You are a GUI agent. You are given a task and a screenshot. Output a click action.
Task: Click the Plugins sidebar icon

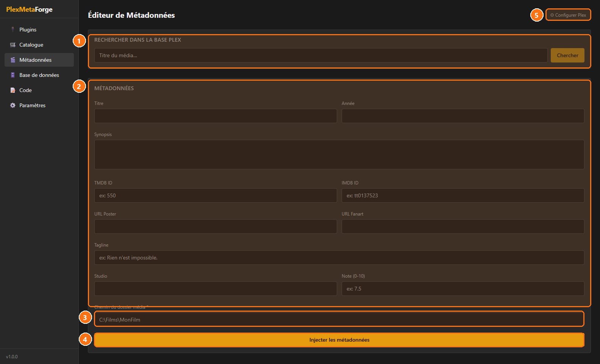click(x=12, y=30)
